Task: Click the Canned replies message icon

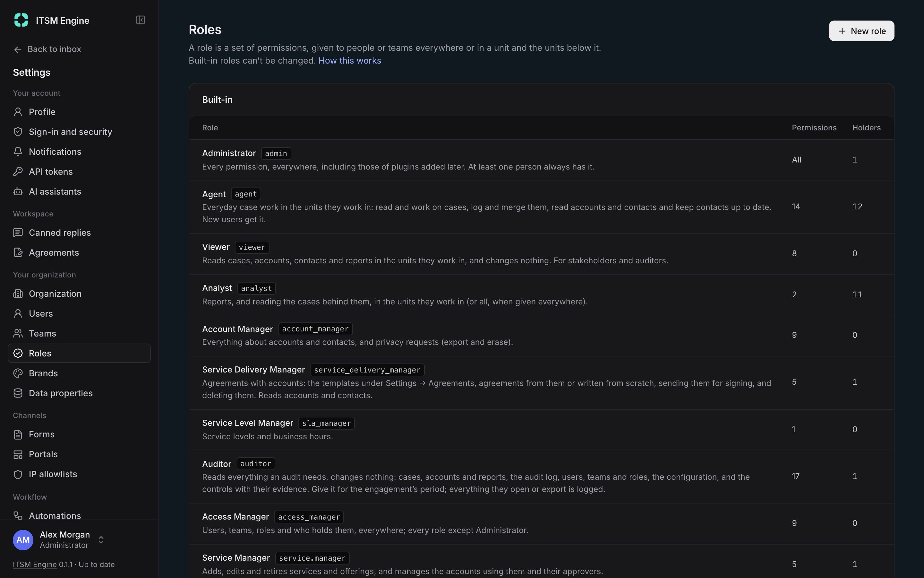Action: tap(18, 232)
